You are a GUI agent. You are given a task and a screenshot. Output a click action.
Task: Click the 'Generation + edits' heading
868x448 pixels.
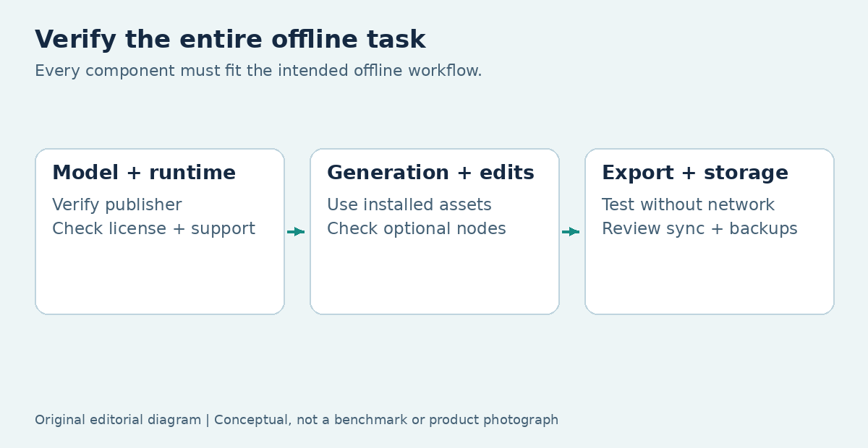pyautogui.click(x=430, y=173)
